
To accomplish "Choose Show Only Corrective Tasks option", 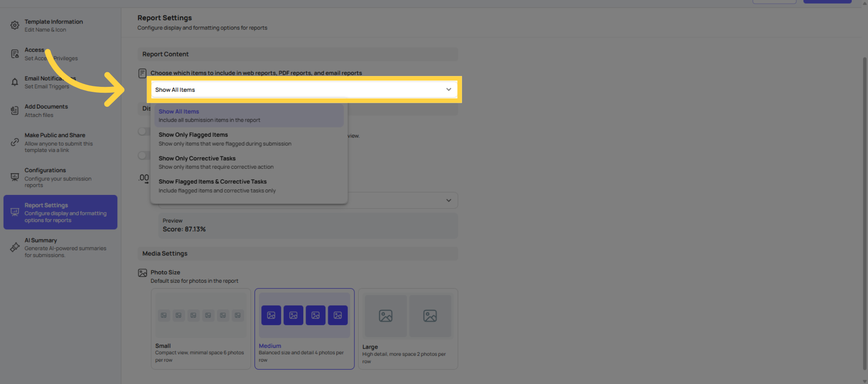I will click(249, 162).
